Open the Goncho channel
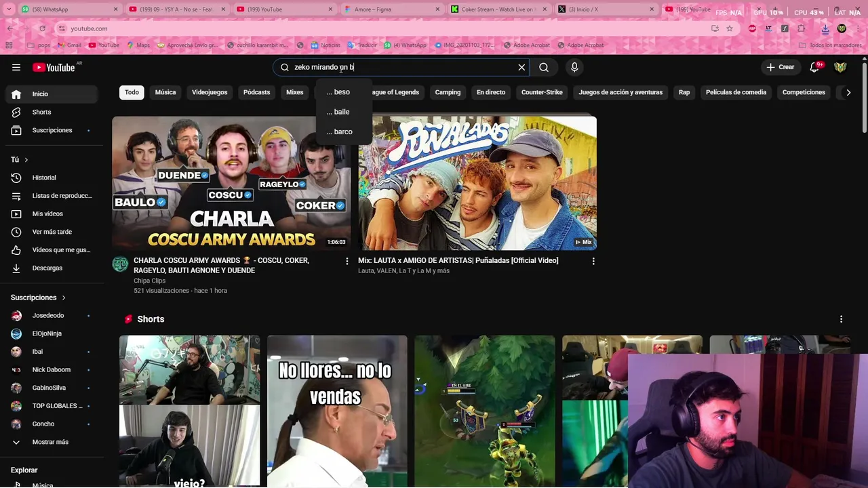This screenshot has width=868, height=488. [52, 424]
